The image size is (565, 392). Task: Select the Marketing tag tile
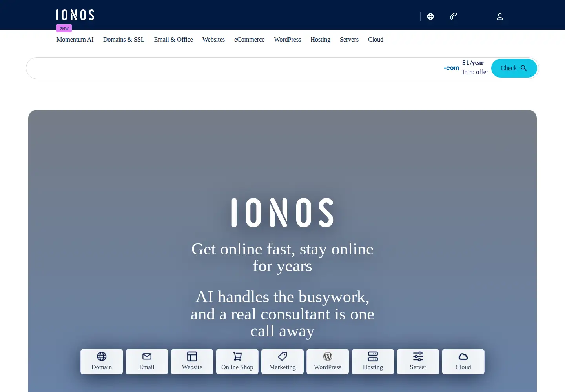(282, 361)
